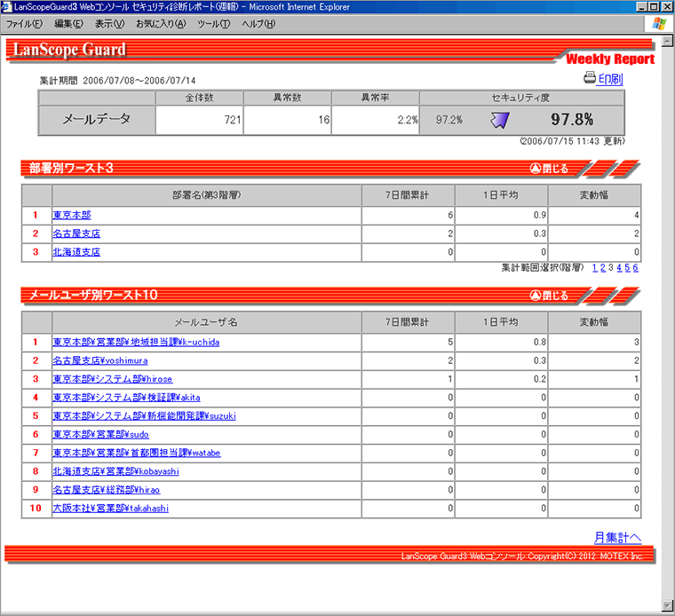Open the 首都圏担当課¥watabe user link
This screenshot has height=616, width=675.
[x=137, y=454]
